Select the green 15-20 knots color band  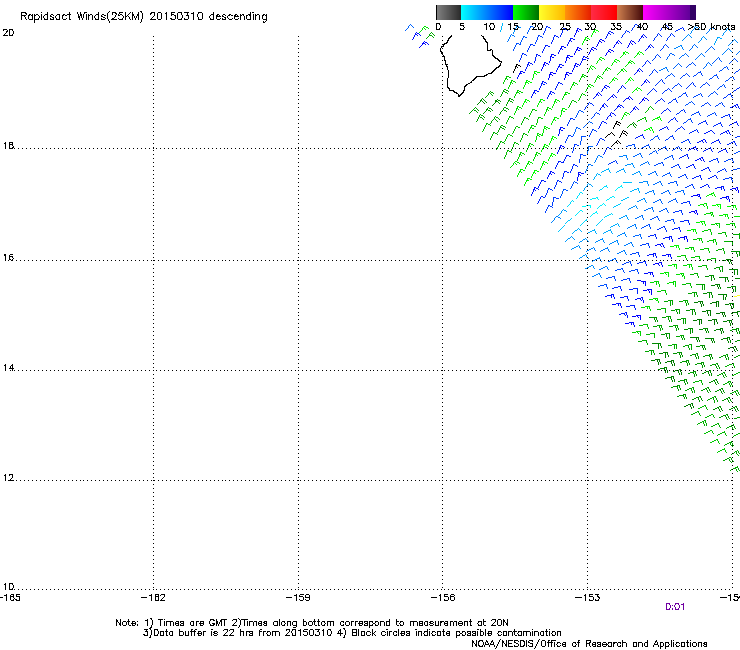(x=526, y=12)
